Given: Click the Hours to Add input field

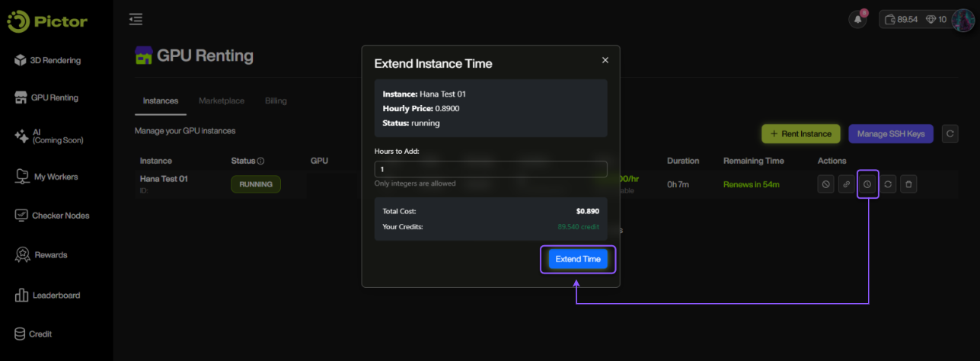Looking at the screenshot, I should tap(490, 169).
